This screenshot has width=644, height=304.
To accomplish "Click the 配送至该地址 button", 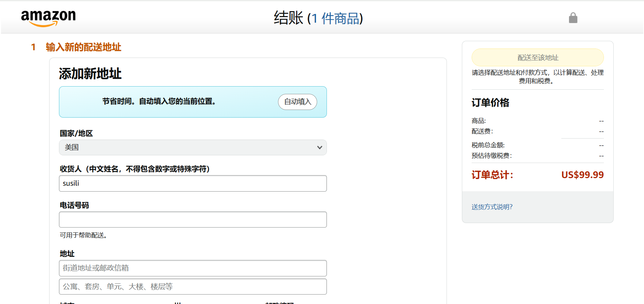I will click(x=538, y=58).
